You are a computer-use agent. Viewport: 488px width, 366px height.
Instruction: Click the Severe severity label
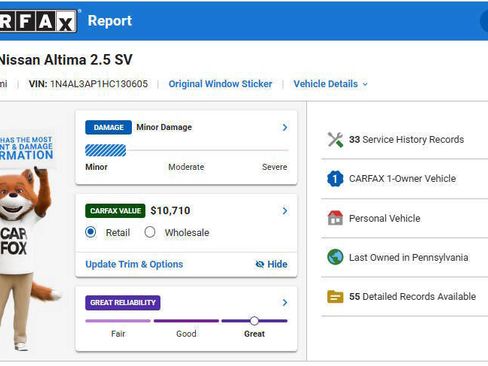tap(274, 167)
